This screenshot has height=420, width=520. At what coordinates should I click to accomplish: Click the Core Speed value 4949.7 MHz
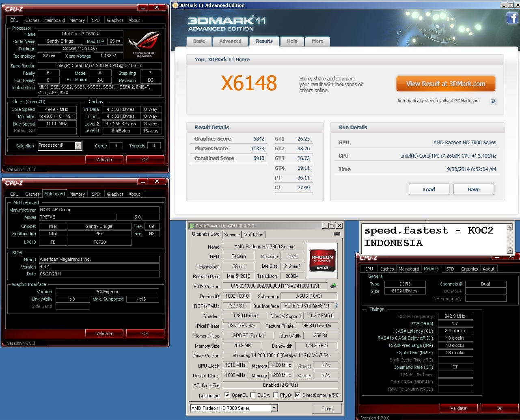[57, 109]
